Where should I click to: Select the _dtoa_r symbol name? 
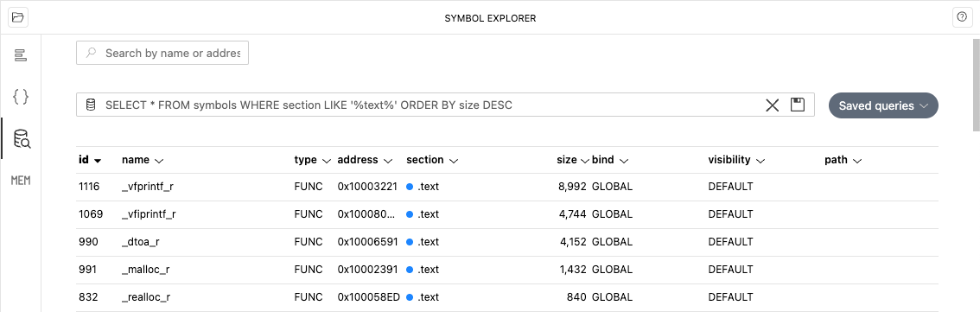tap(141, 241)
